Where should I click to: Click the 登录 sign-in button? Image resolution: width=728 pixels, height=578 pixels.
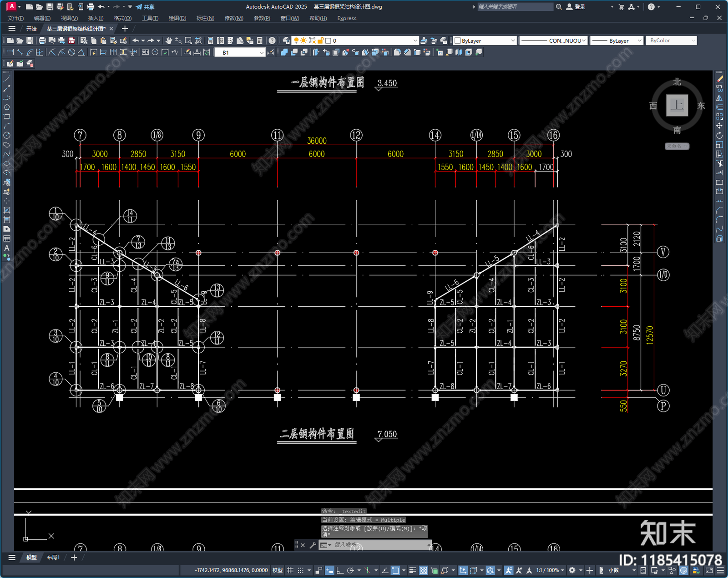click(x=576, y=7)
